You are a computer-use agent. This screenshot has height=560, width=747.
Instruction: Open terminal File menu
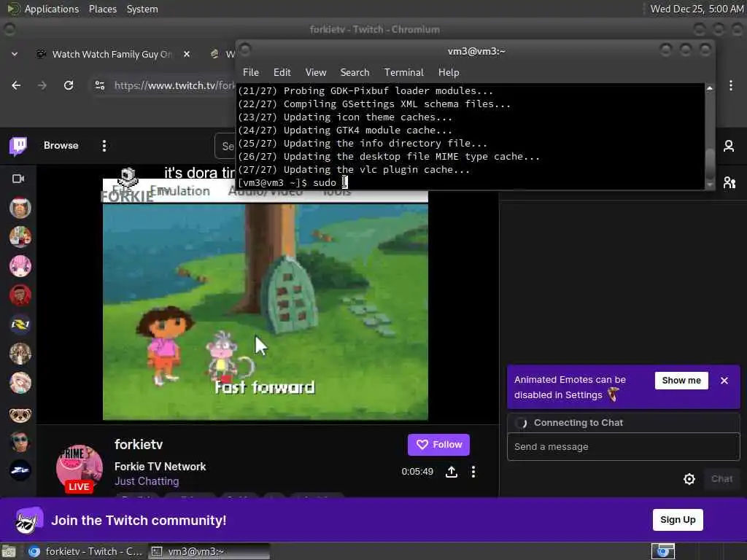(251, 72)
